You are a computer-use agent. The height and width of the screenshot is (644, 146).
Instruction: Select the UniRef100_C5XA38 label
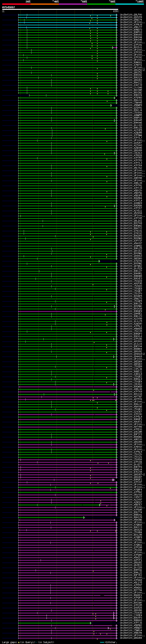[x=131, y=613]
